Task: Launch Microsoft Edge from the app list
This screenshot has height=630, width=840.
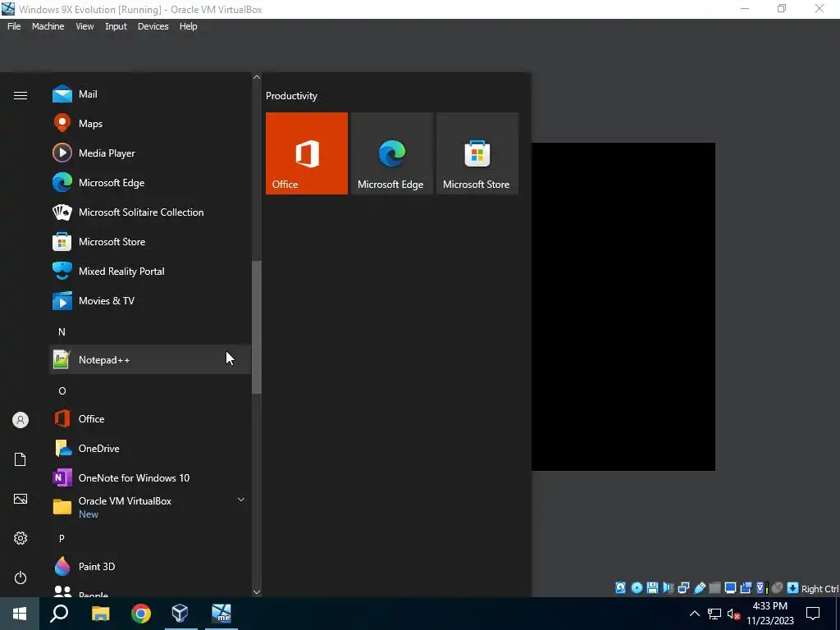Action: [150, 183]
